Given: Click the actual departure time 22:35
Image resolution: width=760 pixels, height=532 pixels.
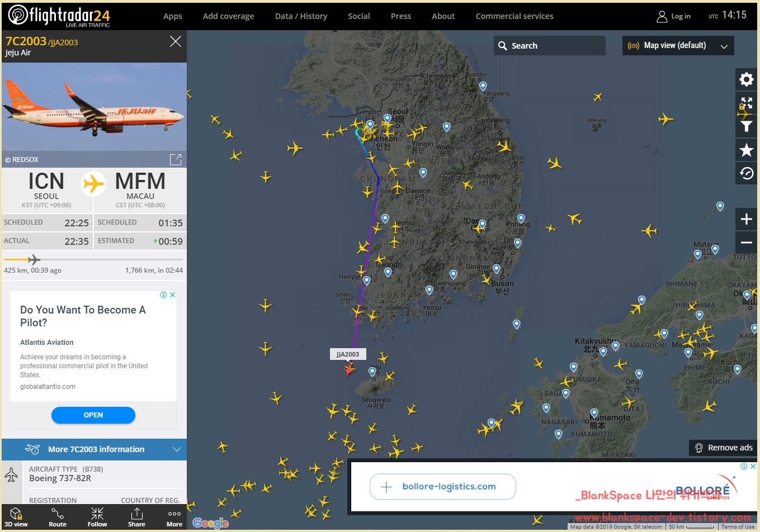Looking at the screenshot, I should pyautogui.click(x=77, y=241).
